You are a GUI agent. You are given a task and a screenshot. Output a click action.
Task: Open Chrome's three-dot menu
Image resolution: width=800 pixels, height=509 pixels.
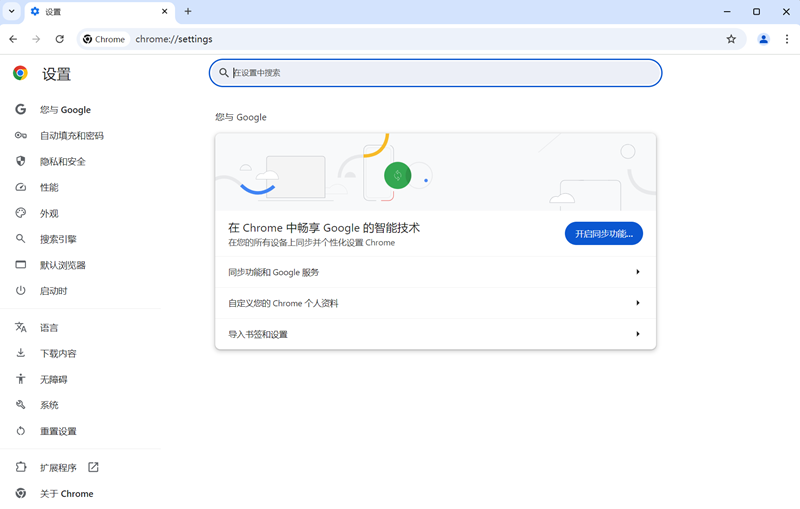tap(787, 39)
